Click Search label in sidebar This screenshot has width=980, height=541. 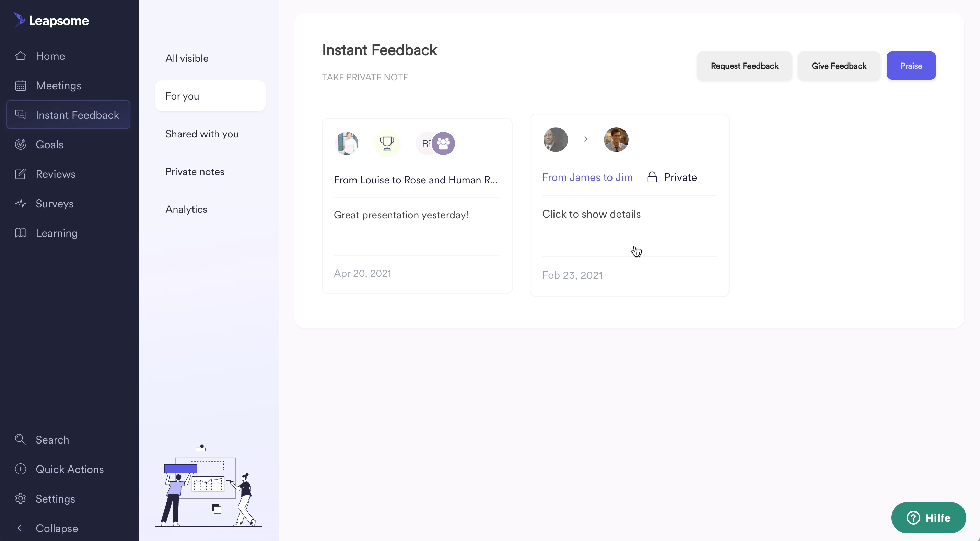coord(52,439)
